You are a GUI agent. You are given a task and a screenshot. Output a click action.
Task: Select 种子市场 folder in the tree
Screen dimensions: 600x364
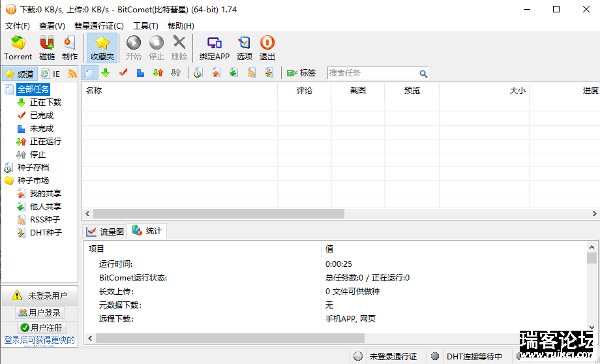click(x=33, y=181)
